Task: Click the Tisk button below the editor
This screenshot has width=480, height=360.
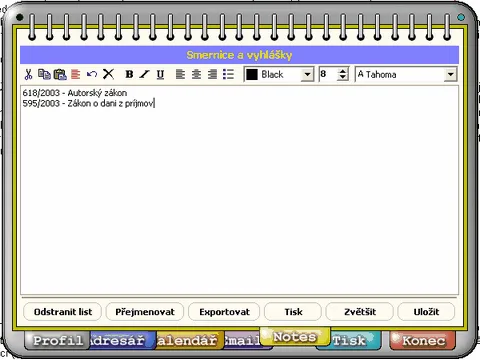Action: (x=293, y=312)
